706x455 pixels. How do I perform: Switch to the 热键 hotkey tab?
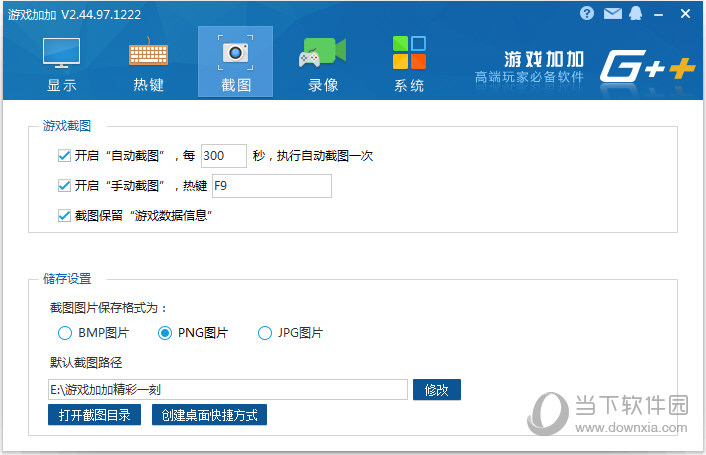[149, 64]
